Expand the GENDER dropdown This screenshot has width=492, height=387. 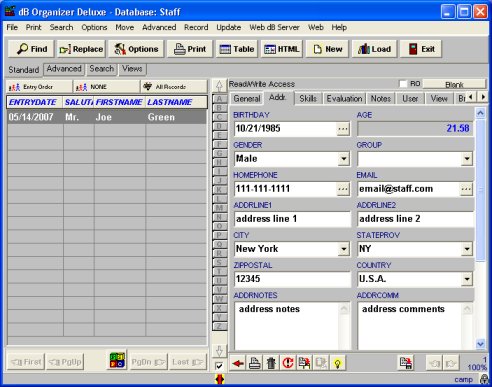pos(344,159)
